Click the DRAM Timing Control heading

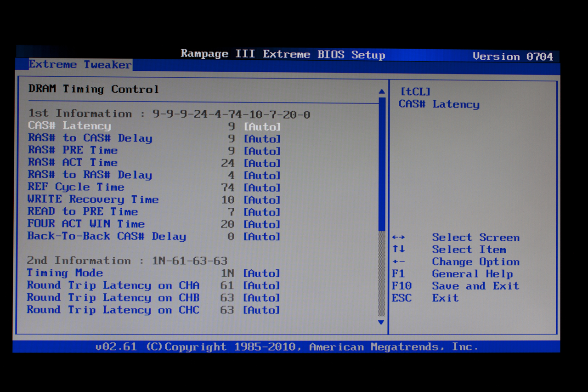click(x=94, y=89)
